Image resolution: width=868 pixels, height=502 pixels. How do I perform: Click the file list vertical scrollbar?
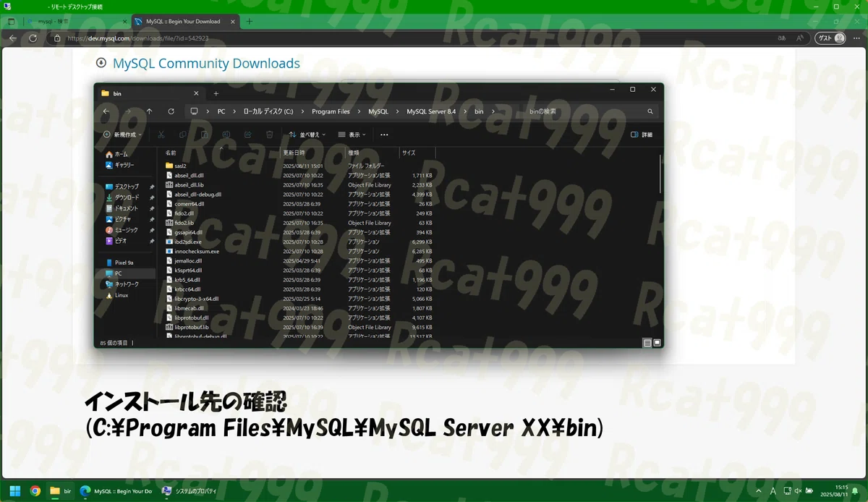660,174
